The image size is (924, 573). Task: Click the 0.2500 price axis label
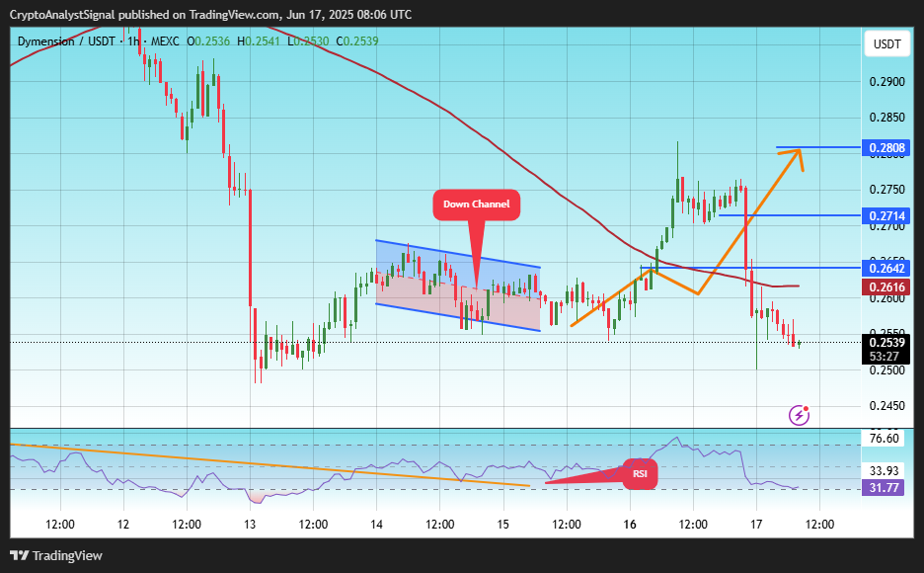pos(886,370)
